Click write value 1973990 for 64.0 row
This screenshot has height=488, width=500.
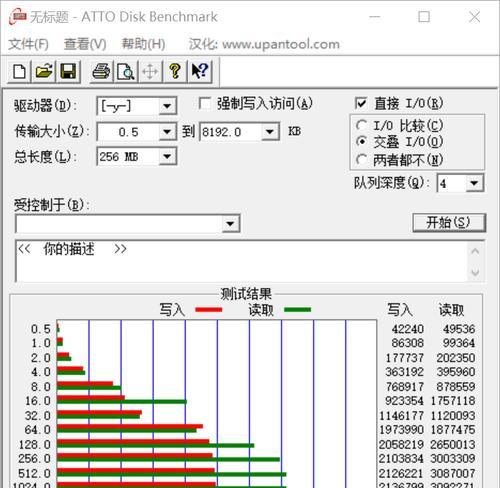coord(401,430)
